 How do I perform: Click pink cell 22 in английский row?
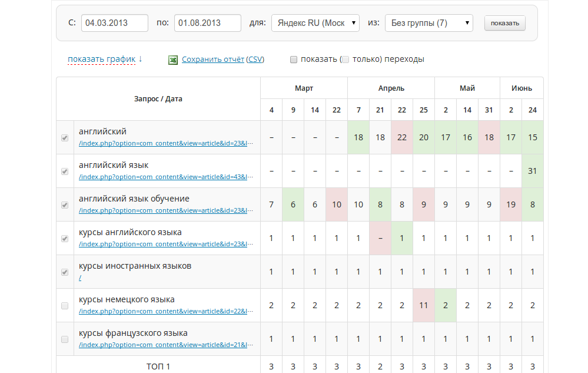tap(402, 137)
